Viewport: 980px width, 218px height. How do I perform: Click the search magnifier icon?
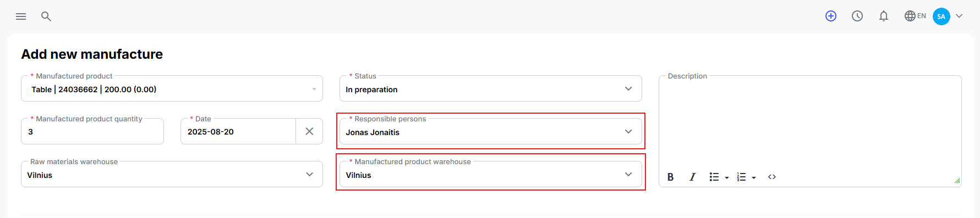click(46, 16)
